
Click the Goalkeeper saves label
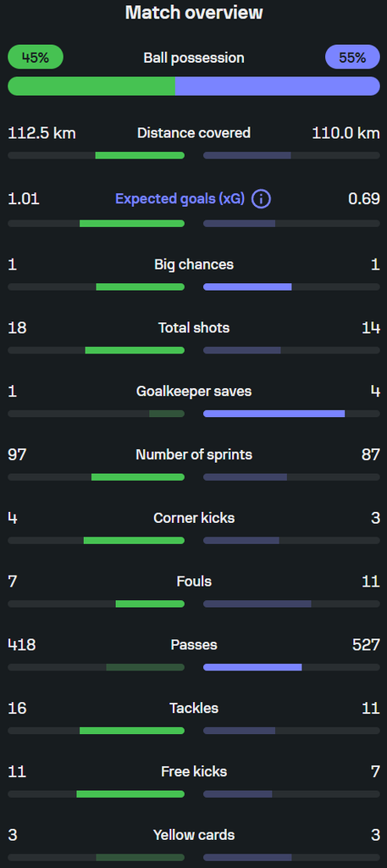[x=194, y=392]
